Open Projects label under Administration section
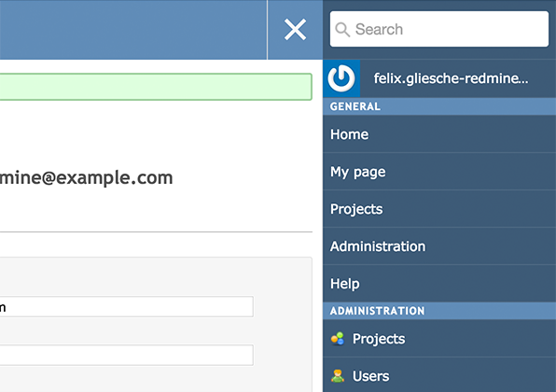Screen dimensions: 556x392 coord(379,339)
